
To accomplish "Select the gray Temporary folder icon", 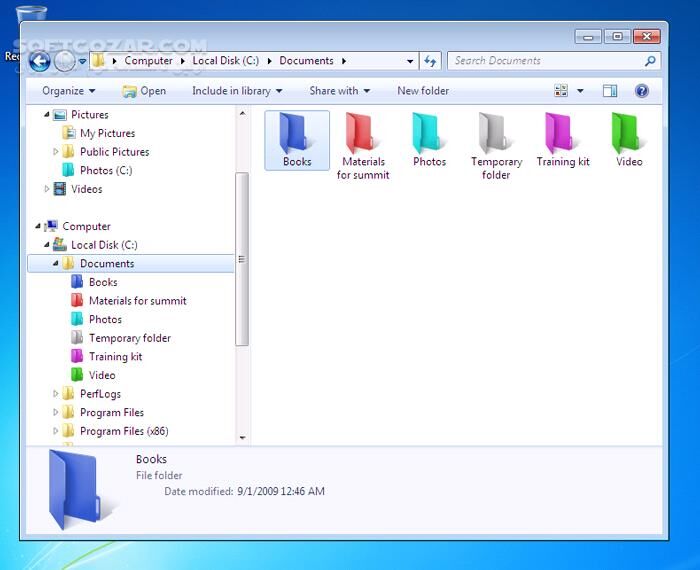I will click(x=496, y=134).
